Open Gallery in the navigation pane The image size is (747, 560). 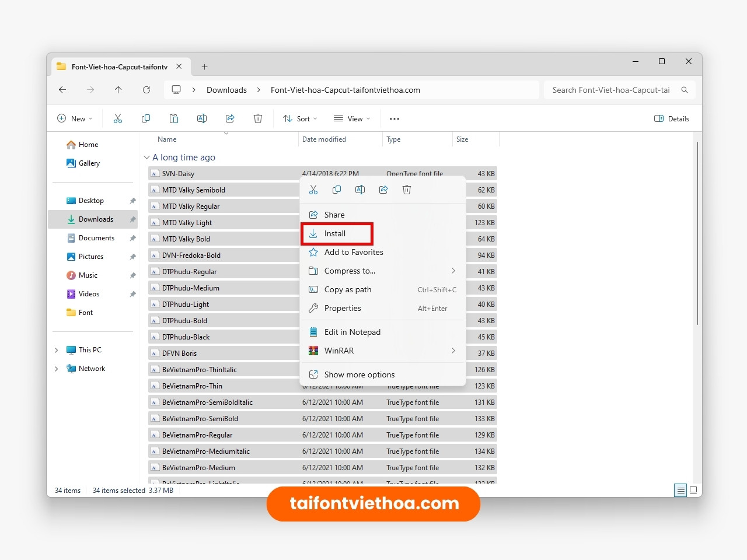click(x=89, y=163)
